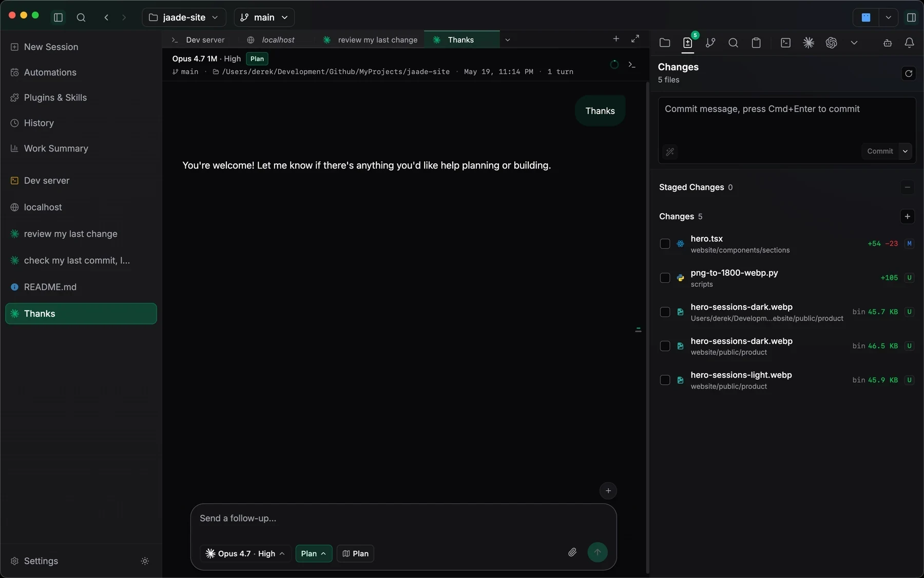Open the main branch dropdown
The image size is (924, 578).
pyautogui.click(x=264, y=17)
